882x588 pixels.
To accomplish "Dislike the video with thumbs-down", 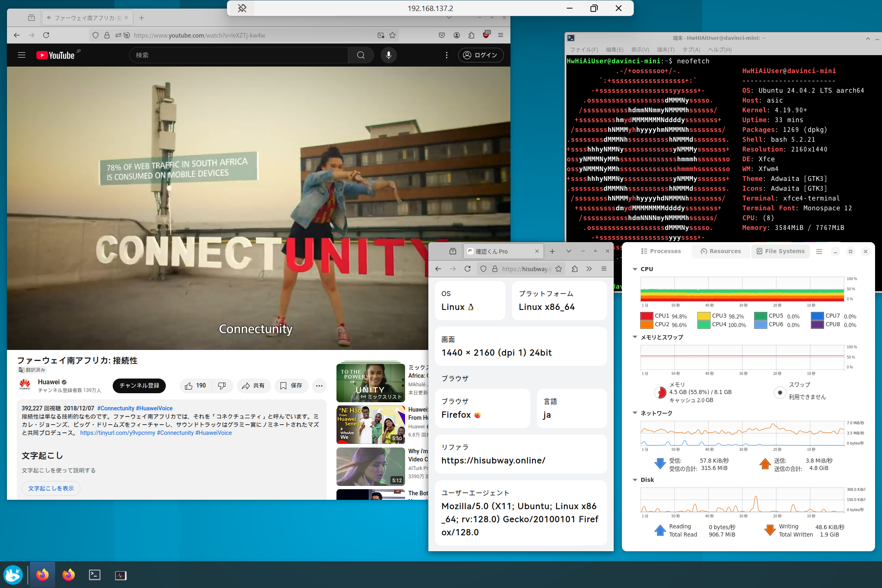I will click(222, 385).
